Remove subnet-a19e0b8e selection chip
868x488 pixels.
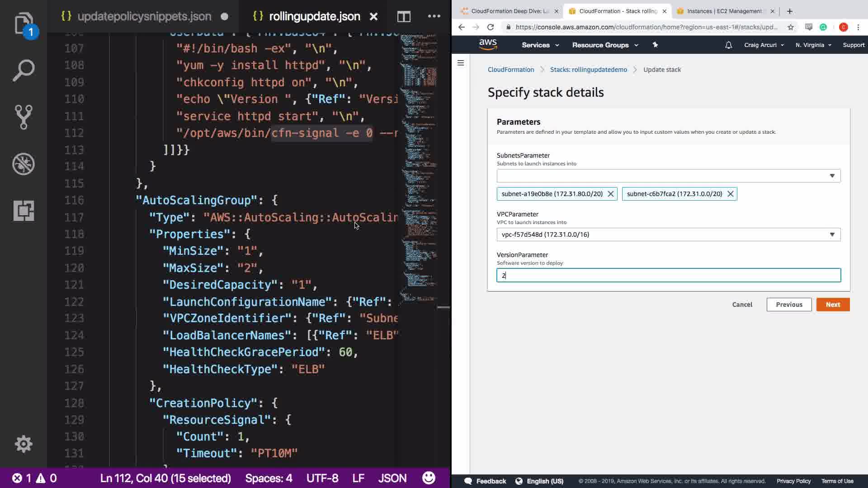coord(610,194)
